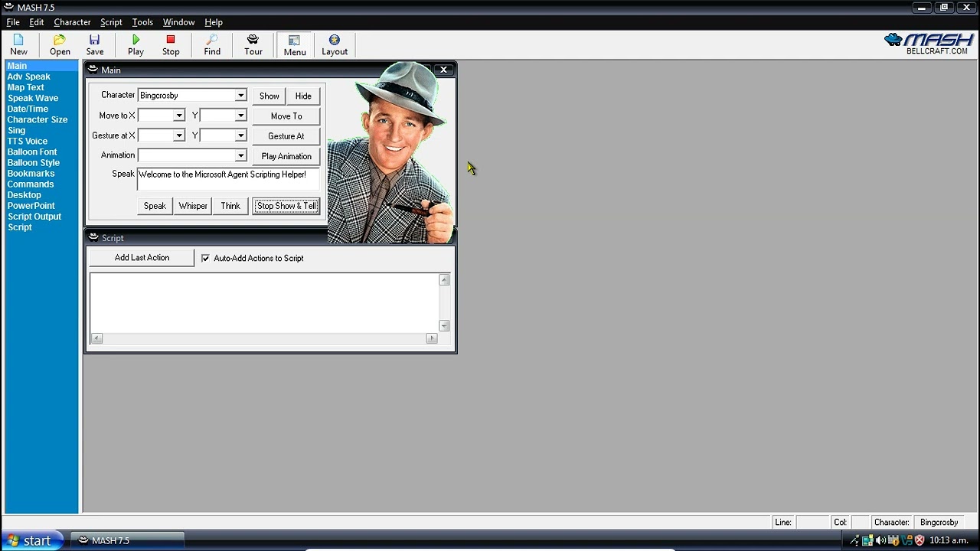980x551 pixels.
Task: Click the volume icon in system tray
Action: point(880,540)
